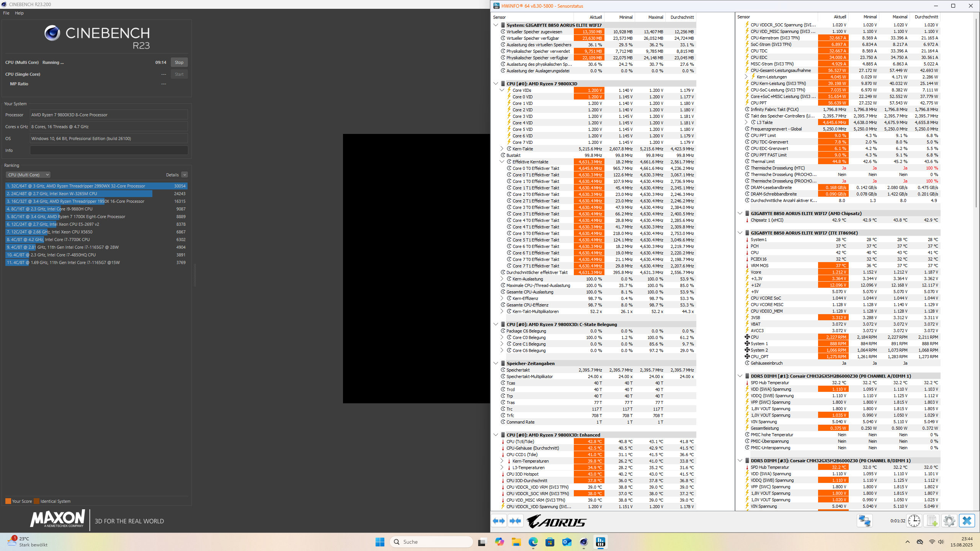Image resolution: width=980 pixels, height=551 pixels.
Task: Click the Info text field in Your System
Action: (x=109, y=150)
